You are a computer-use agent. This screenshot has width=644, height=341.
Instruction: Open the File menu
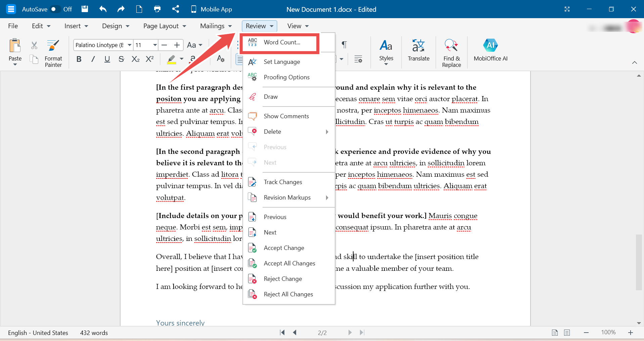13,26
